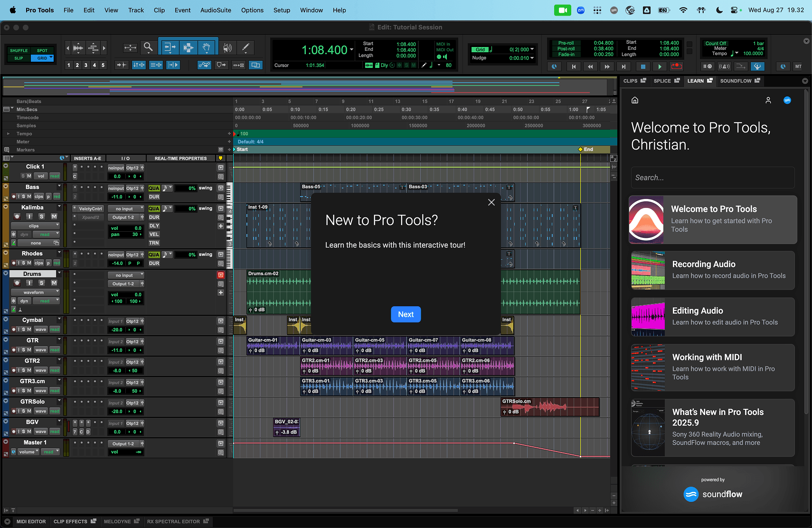Record-enable the Kalimba track
The image size is (812, 528).
click(x=17, y=217)
